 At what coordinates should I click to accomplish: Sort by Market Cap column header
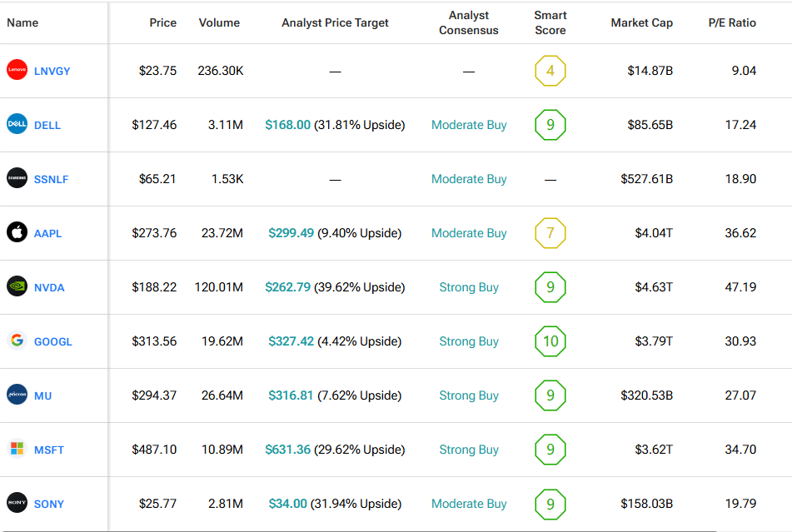pos(641,22)
